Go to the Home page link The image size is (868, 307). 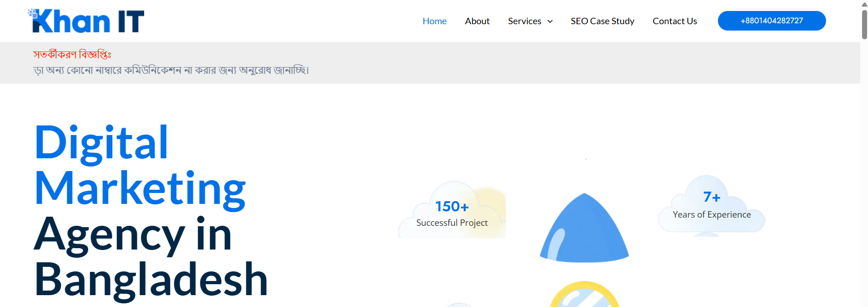[x=434, y=21]
